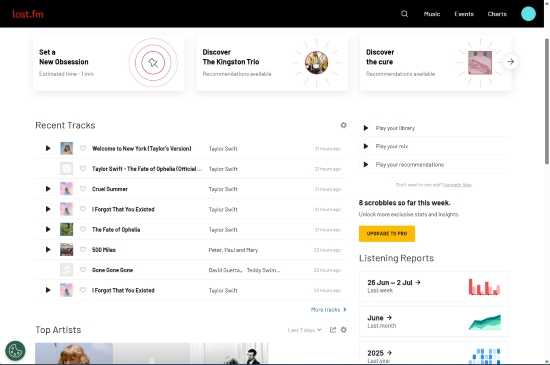
Task: Open the Charts menu
Action: (x=497, y=14)
